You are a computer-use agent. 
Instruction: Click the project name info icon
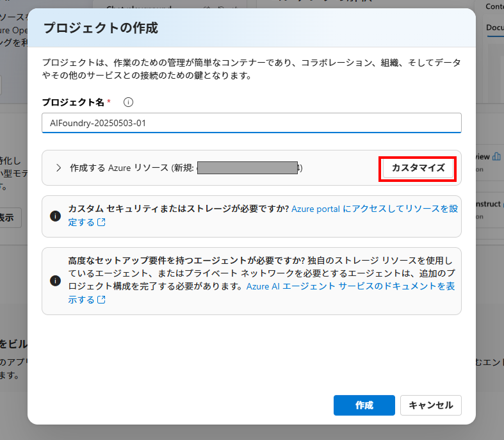[x=128, y=102]
